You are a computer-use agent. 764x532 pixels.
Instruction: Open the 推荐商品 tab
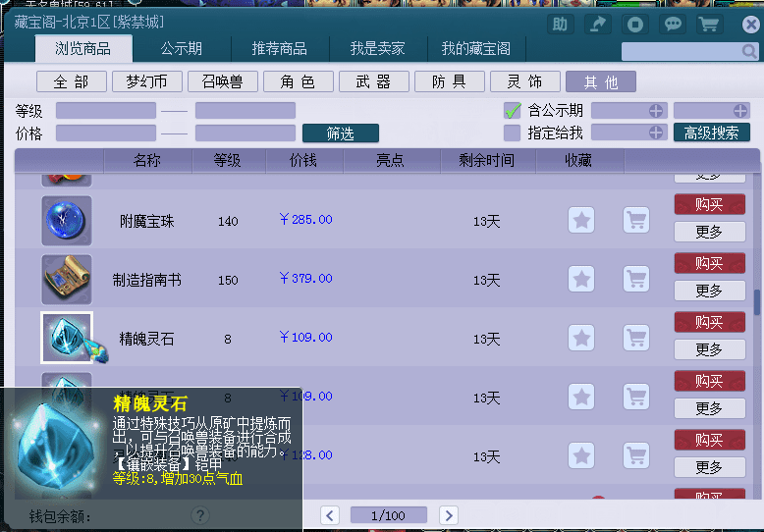tap(280, 48)
